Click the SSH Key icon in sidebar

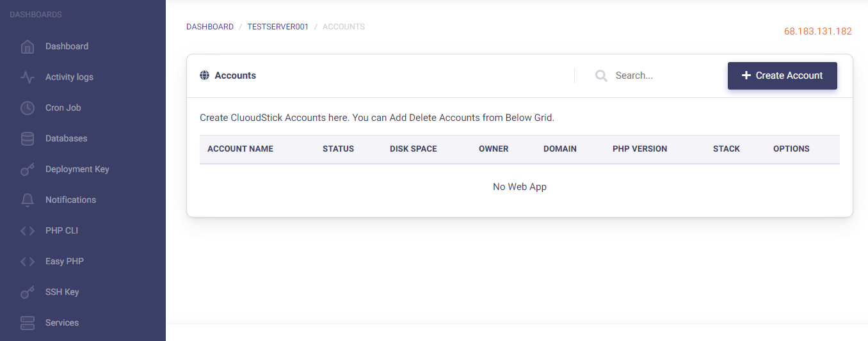point(28,292)
